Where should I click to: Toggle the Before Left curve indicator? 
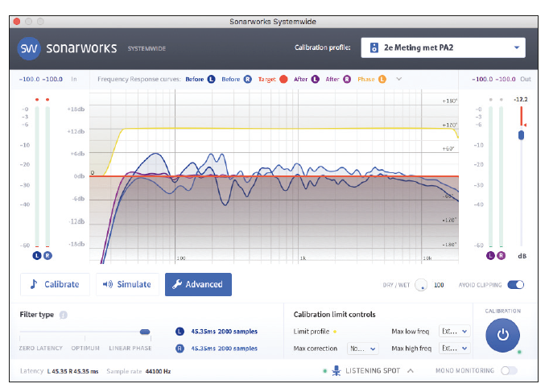[x=212, y=79]
